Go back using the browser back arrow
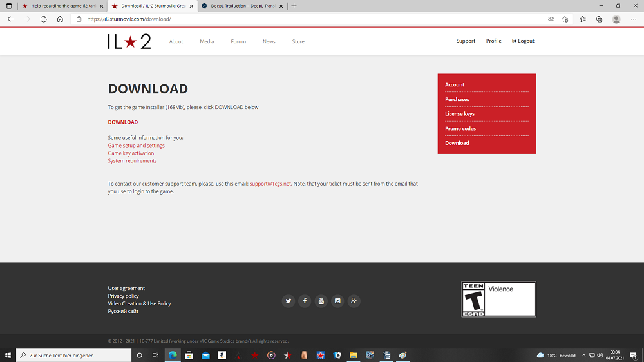The height and width of the screenshot is (362, 644). coord(10,19)
